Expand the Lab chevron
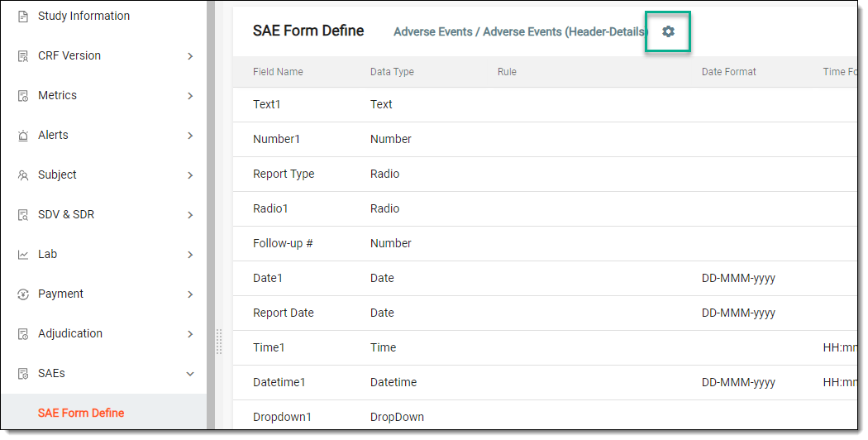 (x=190, y=255)
